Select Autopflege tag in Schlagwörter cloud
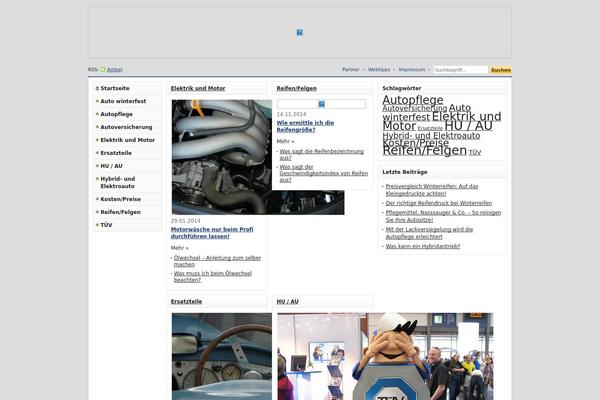 pos(413,100)
